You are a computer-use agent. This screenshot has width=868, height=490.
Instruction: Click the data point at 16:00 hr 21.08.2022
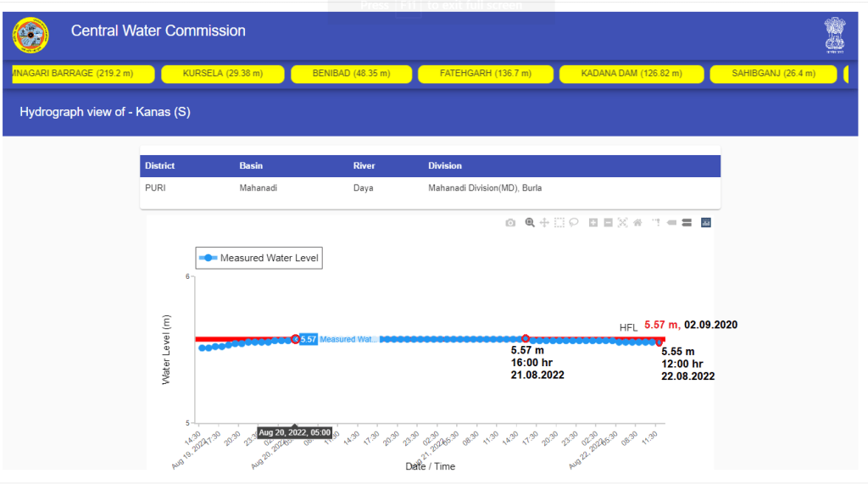click(x=526, y=338)
